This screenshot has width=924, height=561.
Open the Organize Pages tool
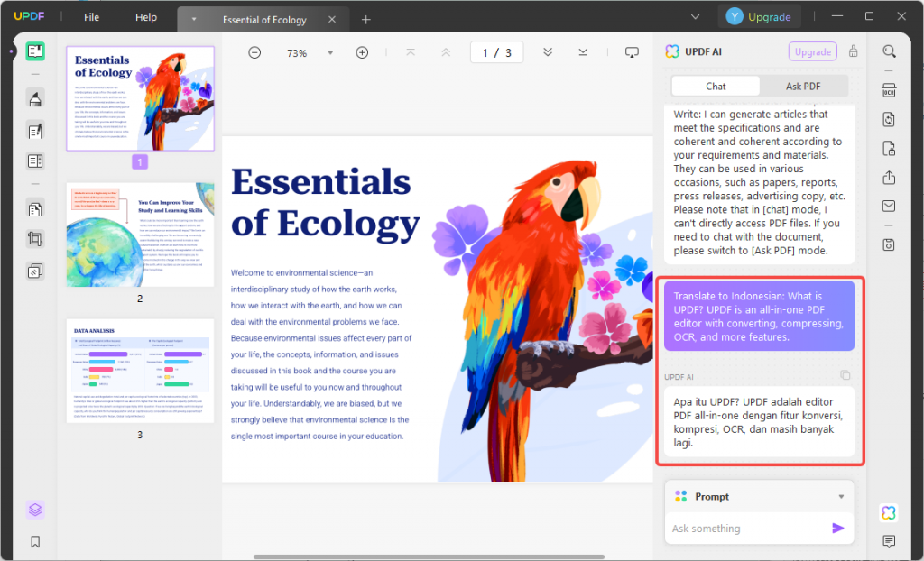(36, 208)
